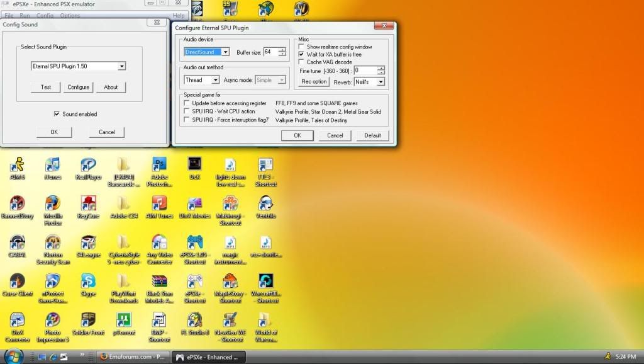Select the ePSXe 1.05 shortcut icon
The width and height of the screenshot is (644, 364).
click(195, 249)
